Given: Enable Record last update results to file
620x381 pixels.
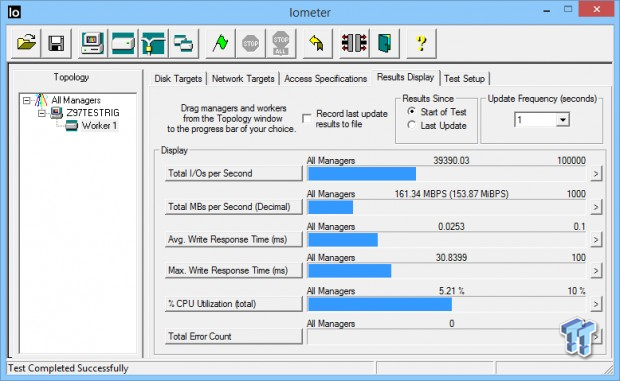Looking at the screenshot, I should (x=306, y=119).
